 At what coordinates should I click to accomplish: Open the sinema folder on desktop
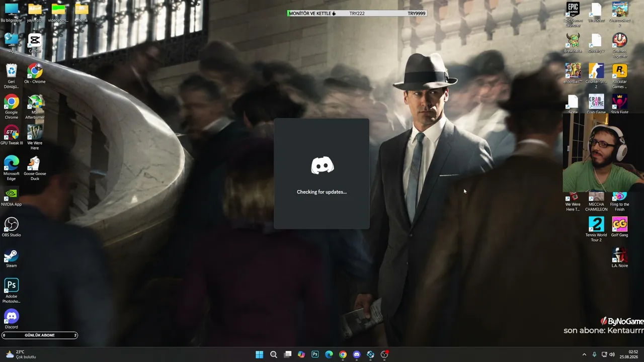81,12
